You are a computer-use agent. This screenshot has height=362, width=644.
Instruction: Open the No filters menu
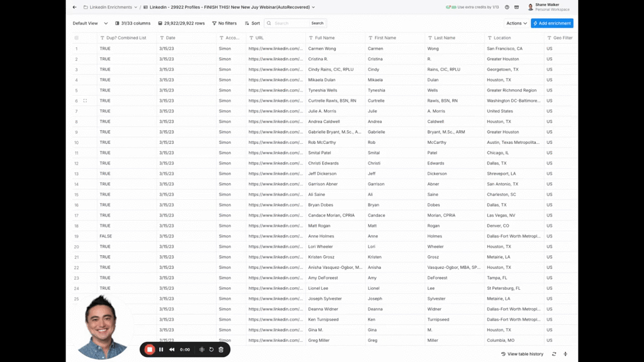[x=224, y=23]
